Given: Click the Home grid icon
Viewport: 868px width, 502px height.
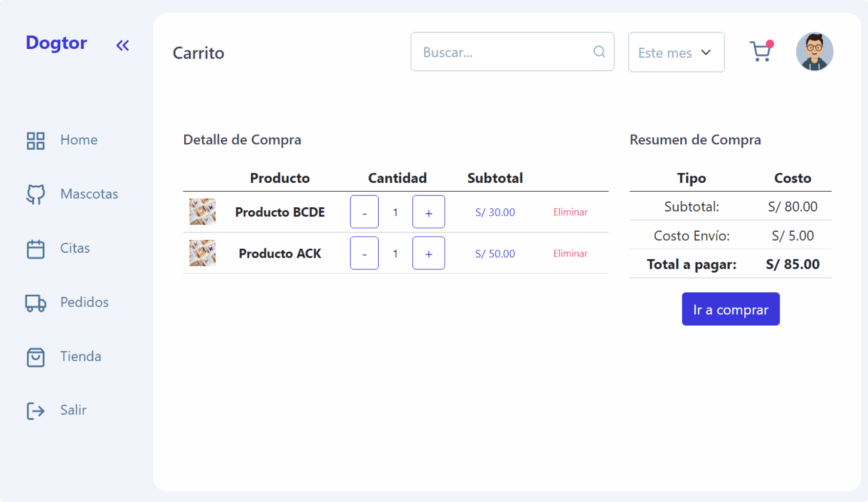Looking at the screenshot, I should 36,141.
